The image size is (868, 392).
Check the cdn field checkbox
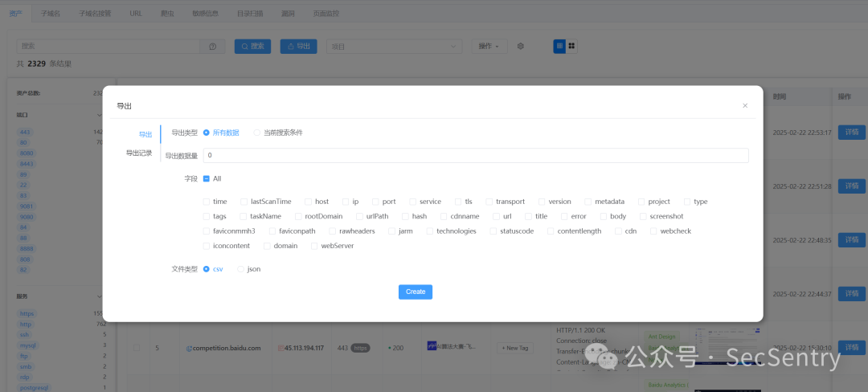pos(618,231)
